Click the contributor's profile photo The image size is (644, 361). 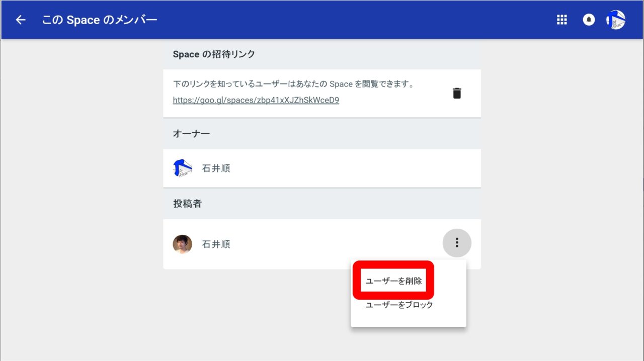[182, 244]
